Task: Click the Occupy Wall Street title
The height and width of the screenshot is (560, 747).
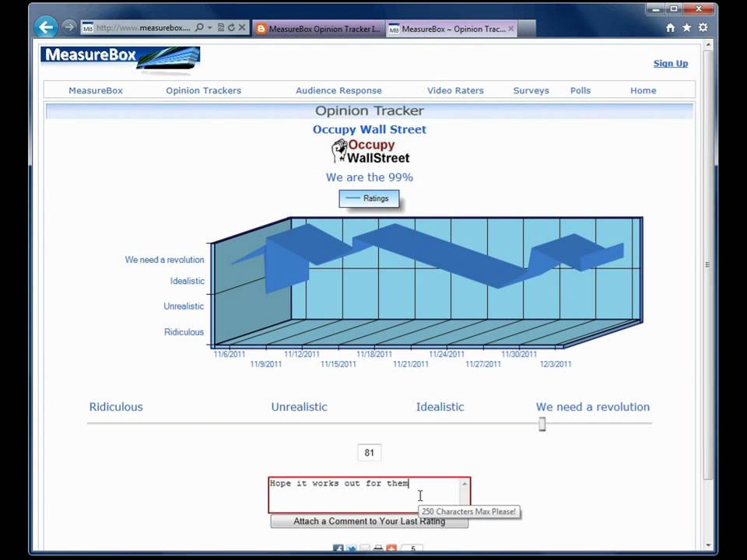Action: pos(369,130)
